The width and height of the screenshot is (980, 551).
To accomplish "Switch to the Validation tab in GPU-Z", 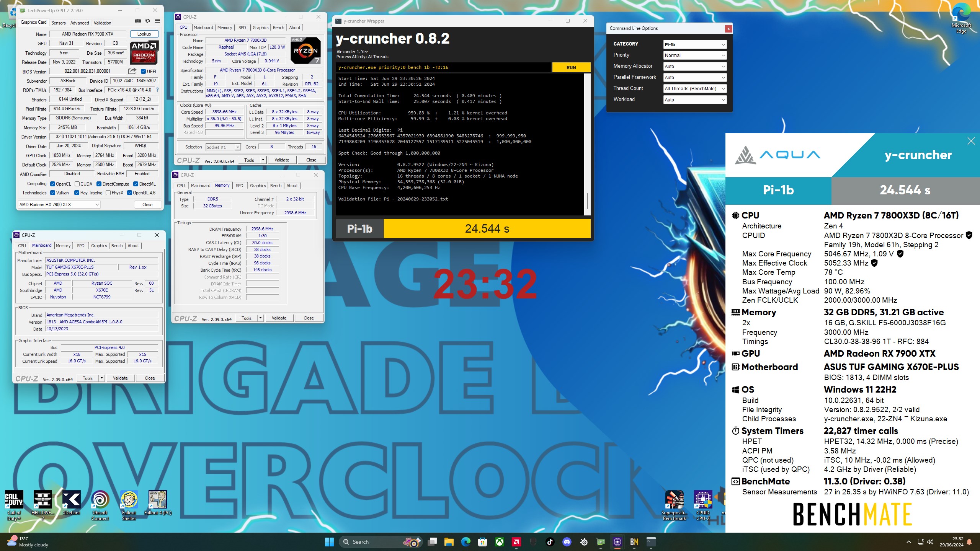I will (x=103, y=23).
